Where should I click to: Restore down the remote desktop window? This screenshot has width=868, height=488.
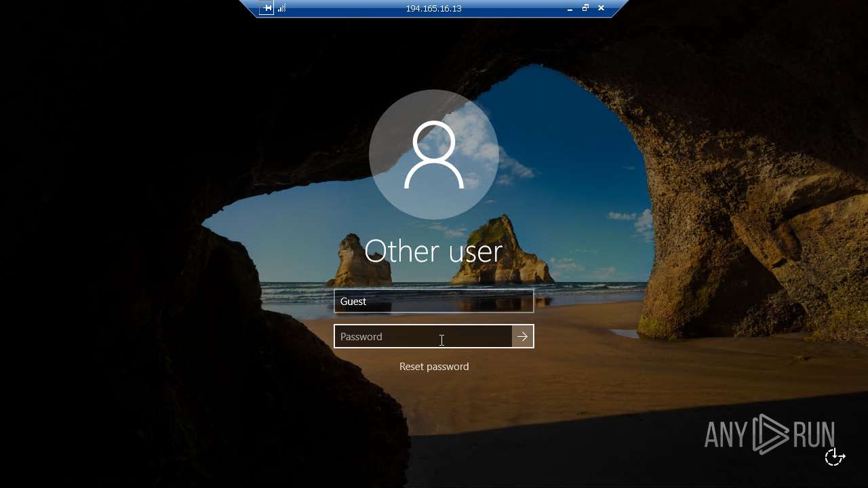pyautogui.click(x=585, y=8)
